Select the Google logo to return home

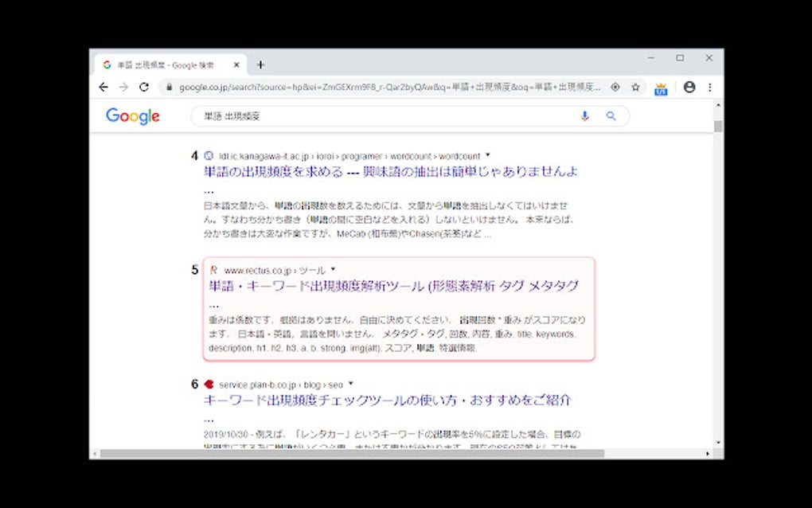[x=132, y=116]
